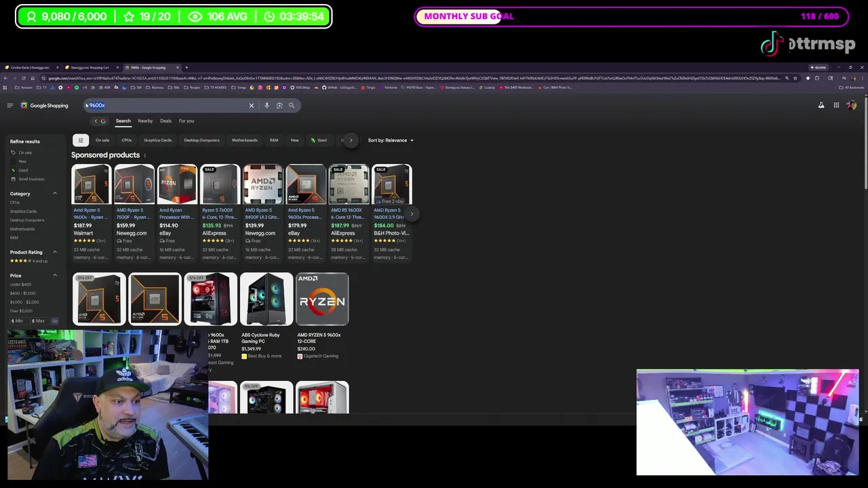
Task: Open the Google Shopping hamburger menu
Action: 9,105
